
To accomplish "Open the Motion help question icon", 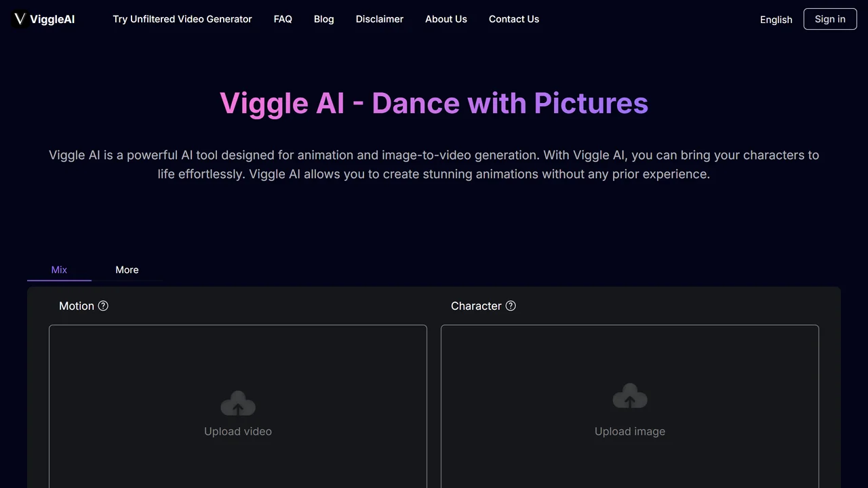I will click(103, 306).
